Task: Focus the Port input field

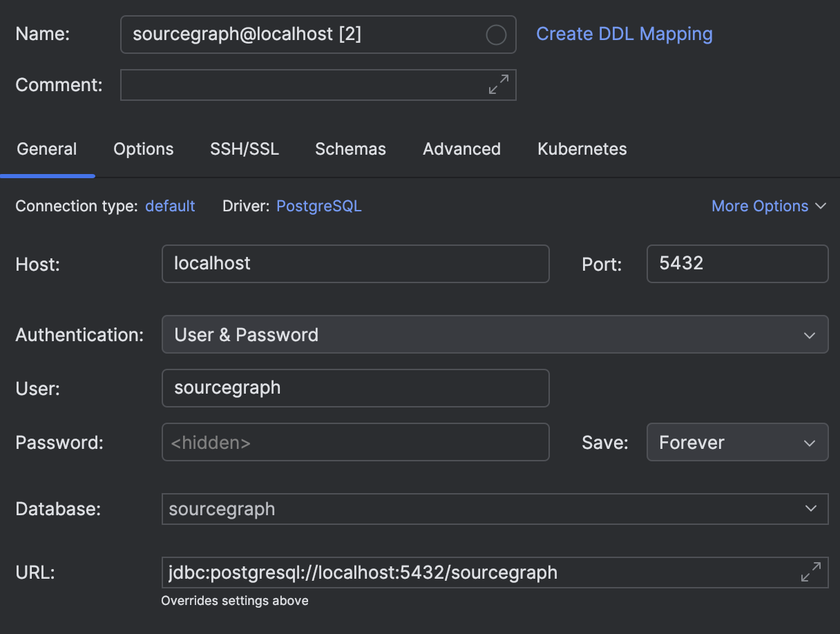Action: click(x=736, y=264)
